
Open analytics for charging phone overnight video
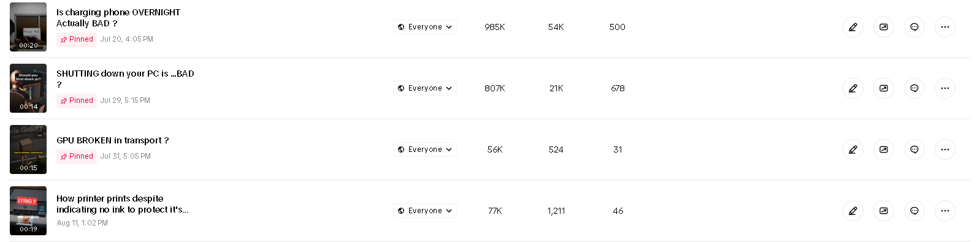[883, 27]
